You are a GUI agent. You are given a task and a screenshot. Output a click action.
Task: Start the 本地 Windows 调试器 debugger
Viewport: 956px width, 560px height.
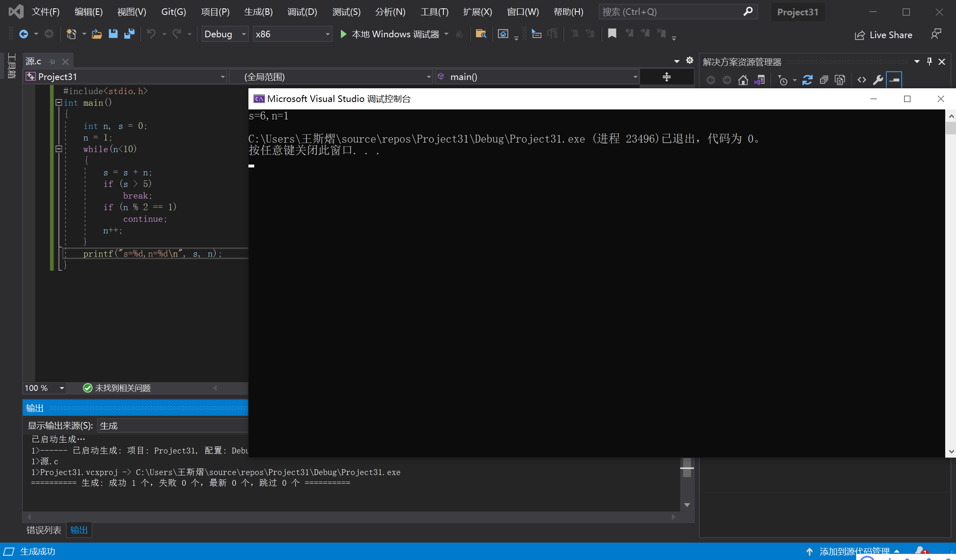tap(390, 34)
